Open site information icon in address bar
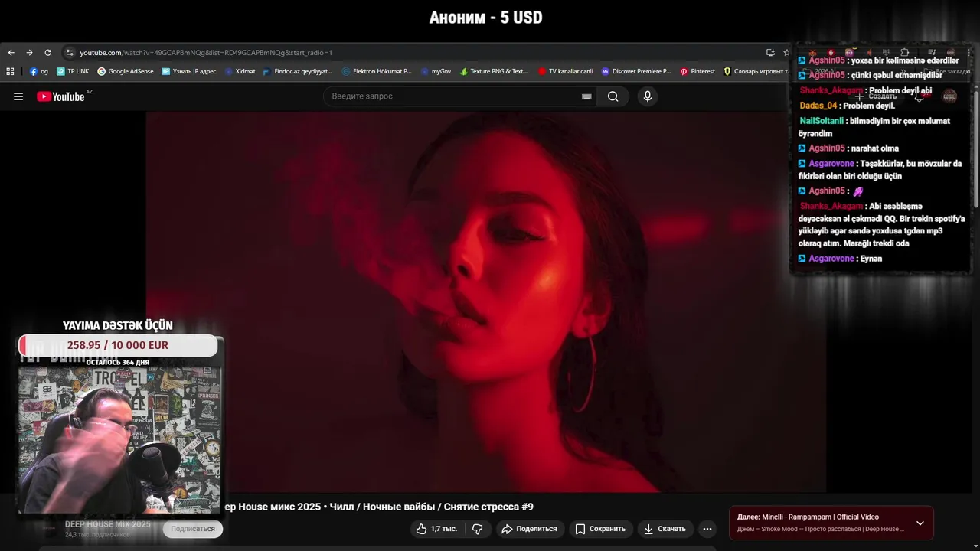Viewport: 980px width, 551px height. [70, 53]
